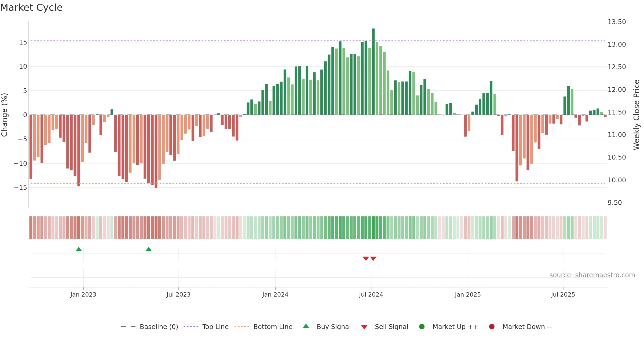This screenshot has height=362, width=644.
Task: Click the −10 tick on Change axis
Action: tap(21, 163)
